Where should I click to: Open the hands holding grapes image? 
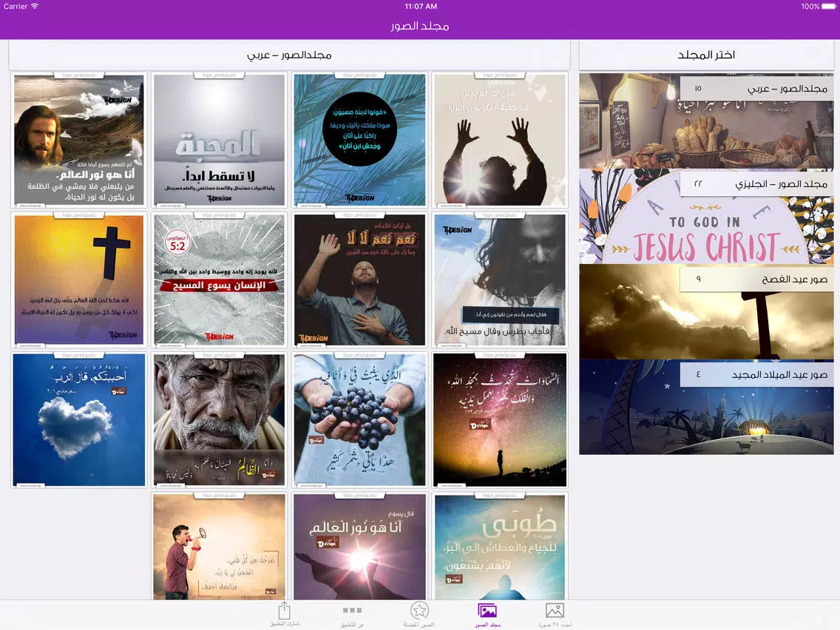pos(359,419)
